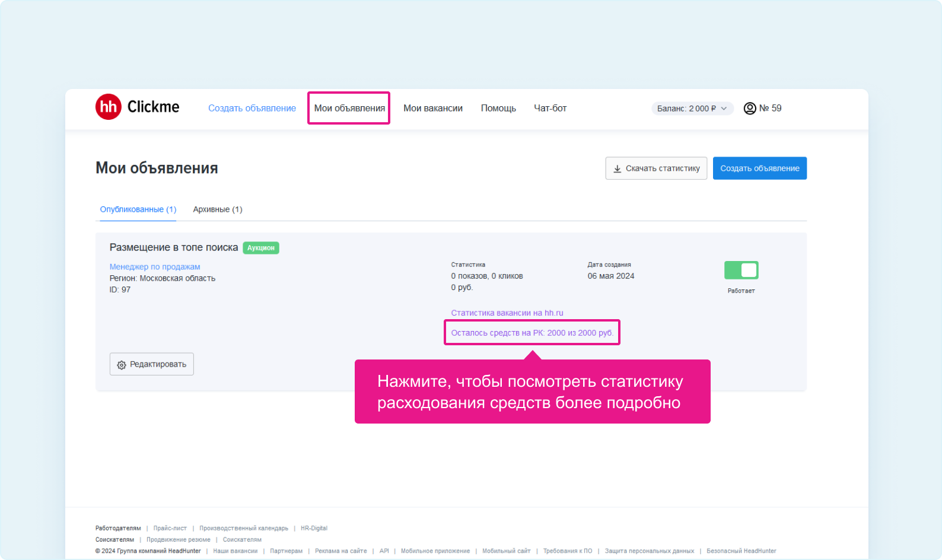Open Статистика вакансии на hh.ru link

point(507,313)
